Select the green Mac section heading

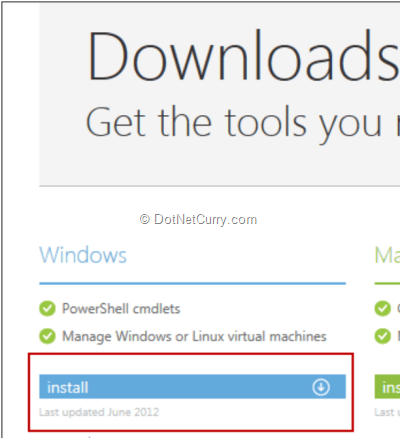387,255
